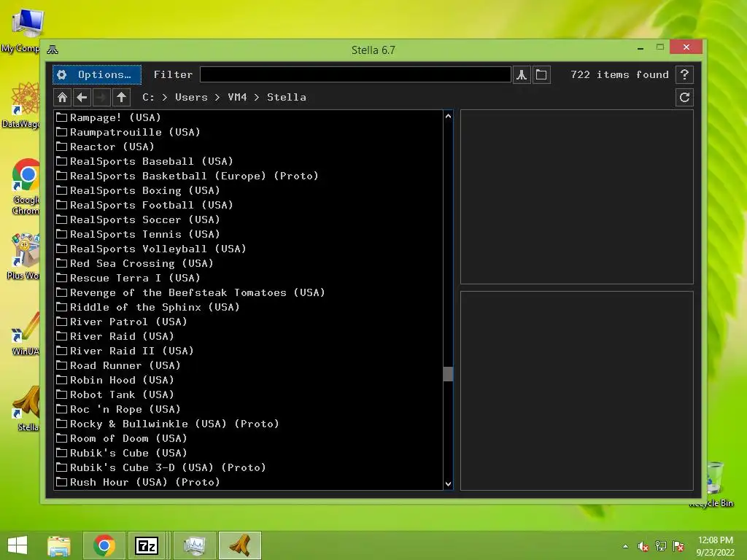Click the C: breadcrumb path segment

click(x=148, y=97)
